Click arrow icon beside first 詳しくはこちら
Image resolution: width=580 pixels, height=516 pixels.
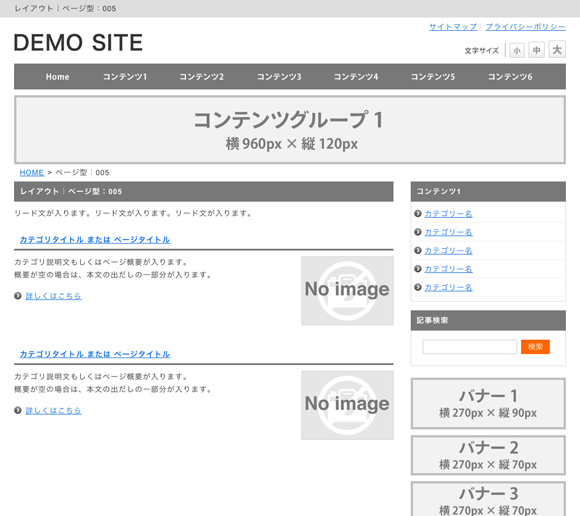point(18,296)
